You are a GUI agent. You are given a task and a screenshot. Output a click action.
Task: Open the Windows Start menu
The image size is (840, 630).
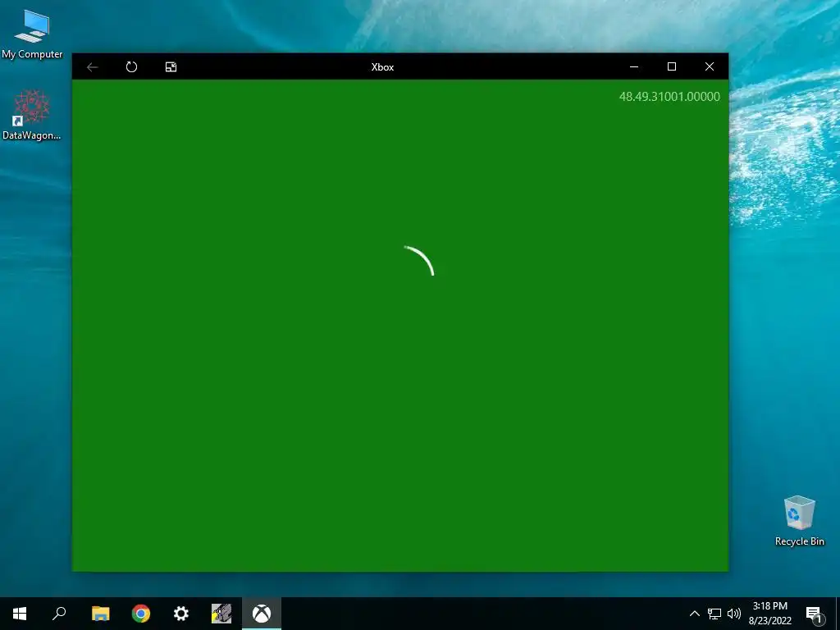pyautogui.click(x=20, y=614)
